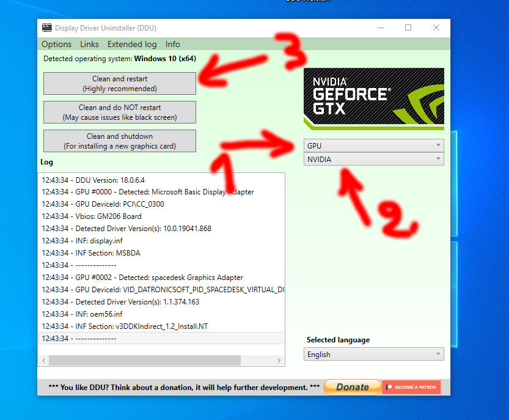Click the log horizontal scrollbar thumb
This screenshot has width=509, height=420.
click(145, 360)
